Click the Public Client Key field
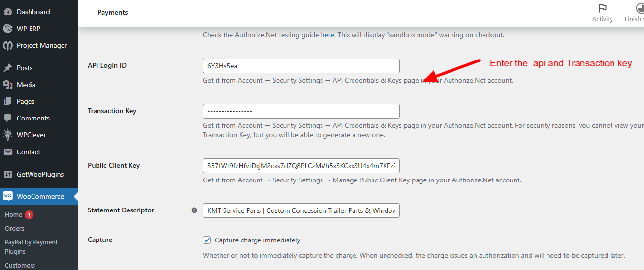 [x=301, y=166]
